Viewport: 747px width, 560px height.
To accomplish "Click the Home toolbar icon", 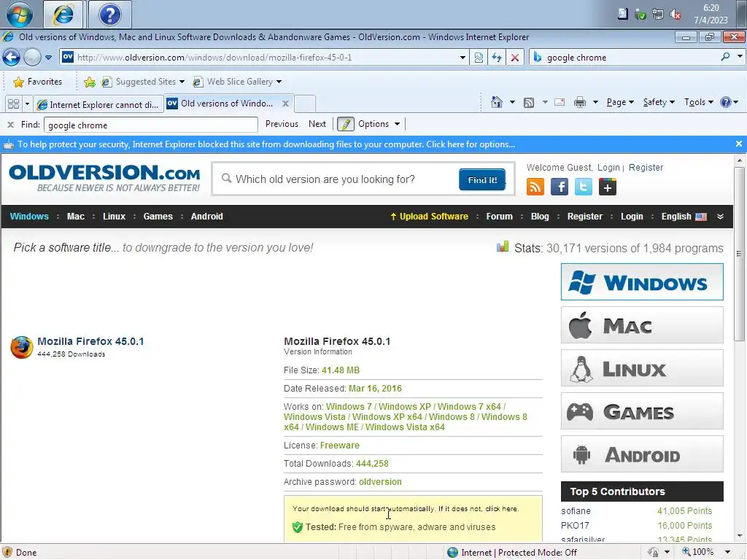I will click(496, 102).
